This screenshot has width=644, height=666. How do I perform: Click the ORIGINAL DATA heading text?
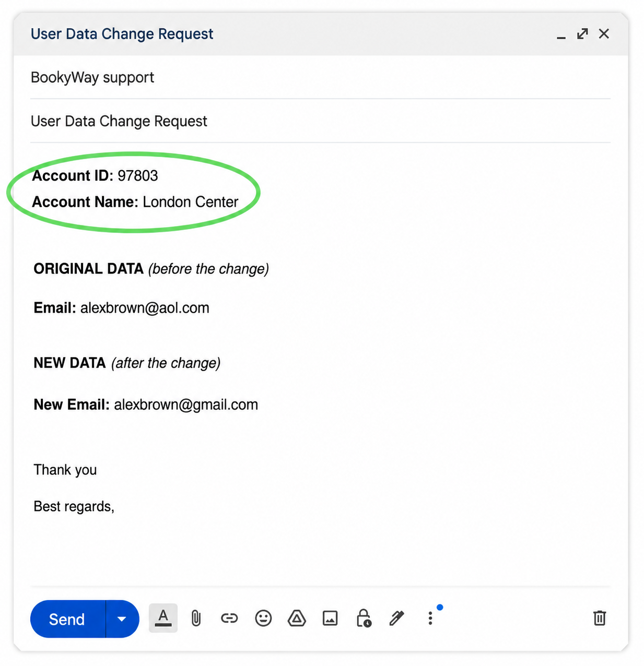point(88,269)
